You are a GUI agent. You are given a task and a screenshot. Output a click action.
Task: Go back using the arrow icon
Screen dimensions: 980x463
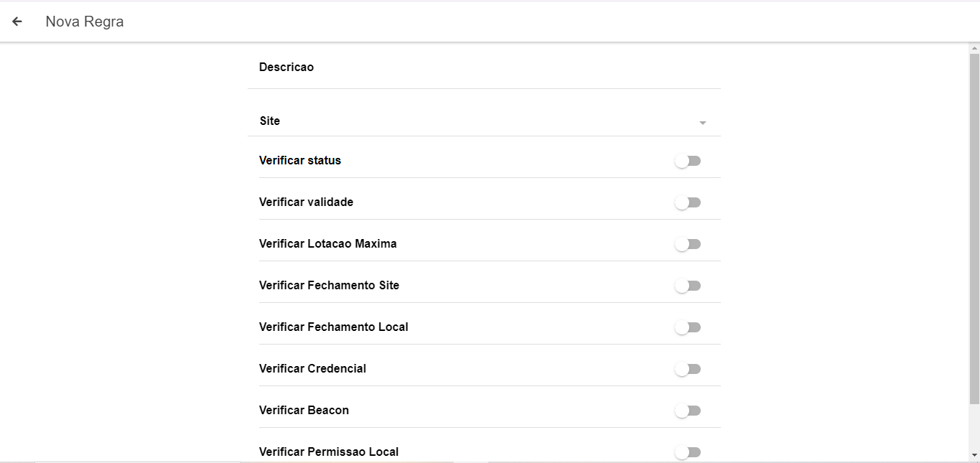pos(17,22)
